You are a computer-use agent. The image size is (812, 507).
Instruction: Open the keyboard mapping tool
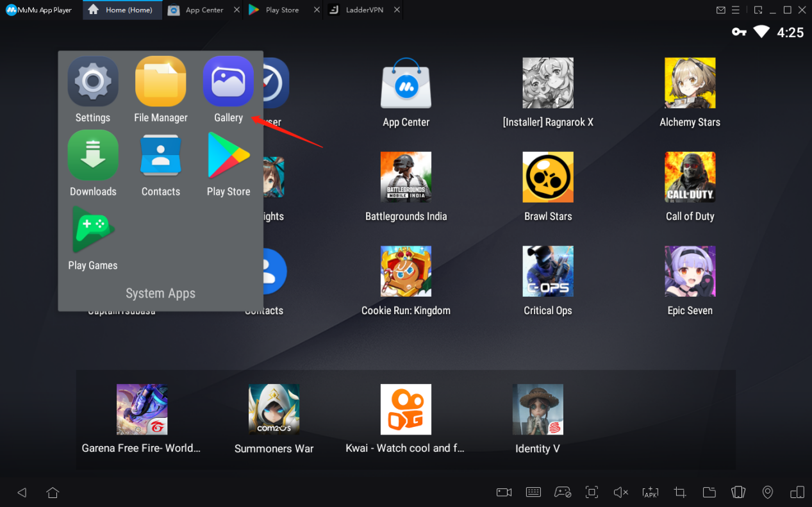click(533, 492)
